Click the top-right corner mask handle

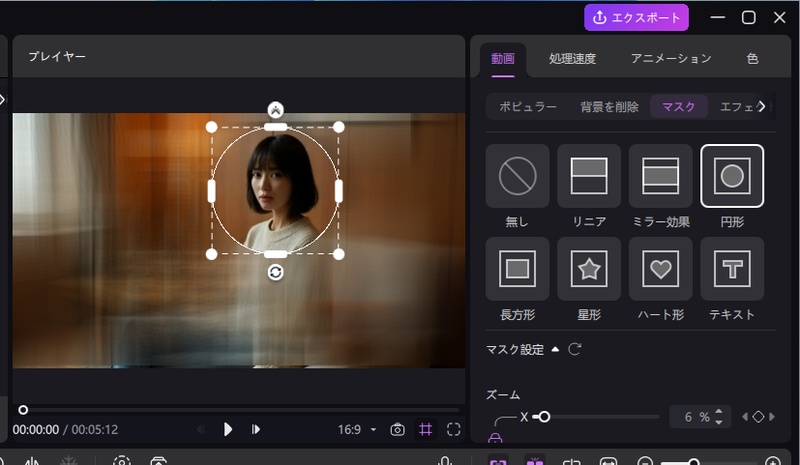click(x=339, y=127)
